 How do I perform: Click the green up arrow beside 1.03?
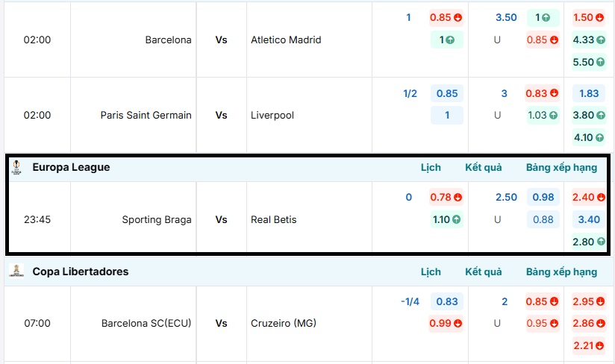pyautogui.click(x=553, y=116)
